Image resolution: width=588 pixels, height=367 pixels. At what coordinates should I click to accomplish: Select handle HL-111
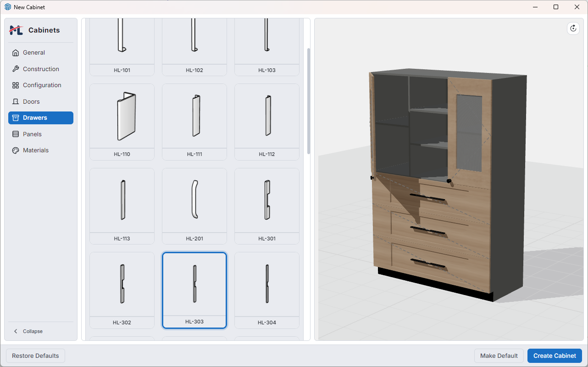[x=194, y=122]
